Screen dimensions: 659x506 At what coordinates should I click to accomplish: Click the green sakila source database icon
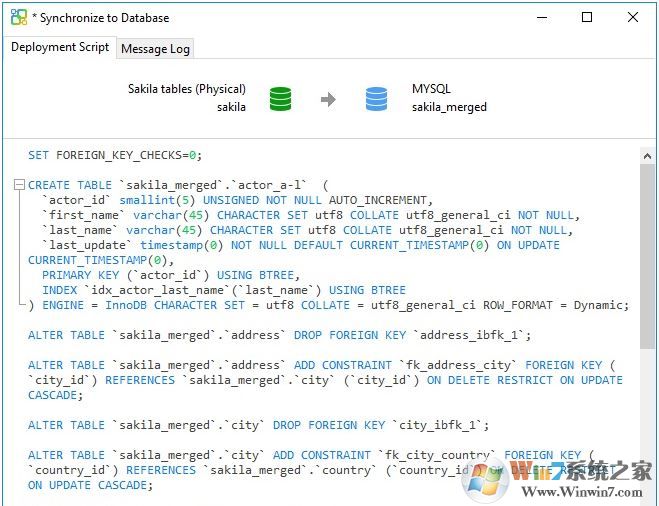pos(280,99)
